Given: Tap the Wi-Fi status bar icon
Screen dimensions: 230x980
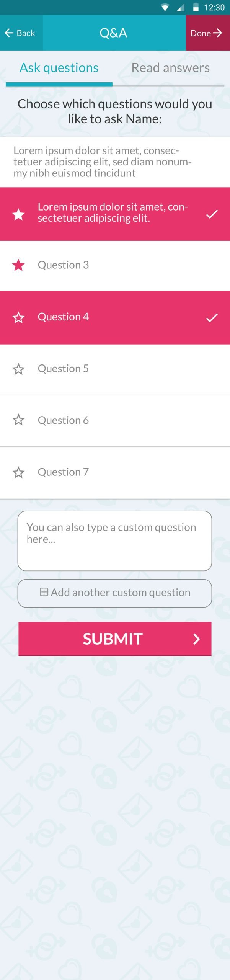Looking at the screenshot, I should click(x=165, y=8).
